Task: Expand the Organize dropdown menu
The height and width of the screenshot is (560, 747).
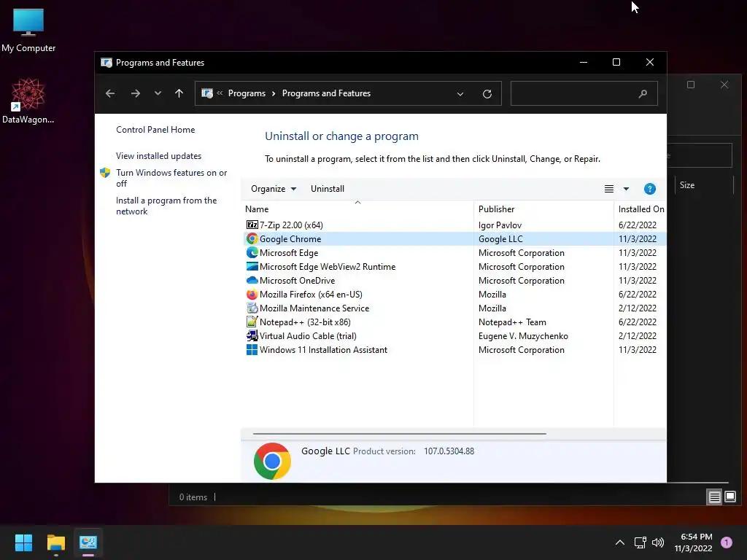Action: (274, 189)
